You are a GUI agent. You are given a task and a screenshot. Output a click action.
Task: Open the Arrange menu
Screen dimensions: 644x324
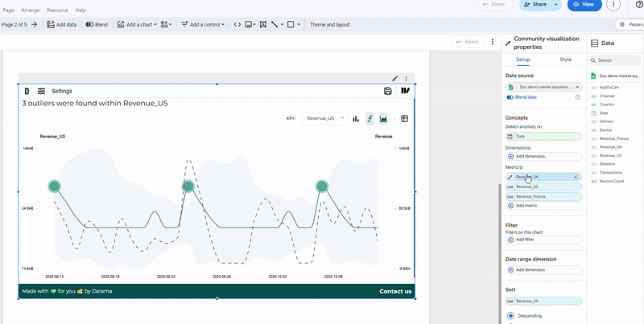31,10
